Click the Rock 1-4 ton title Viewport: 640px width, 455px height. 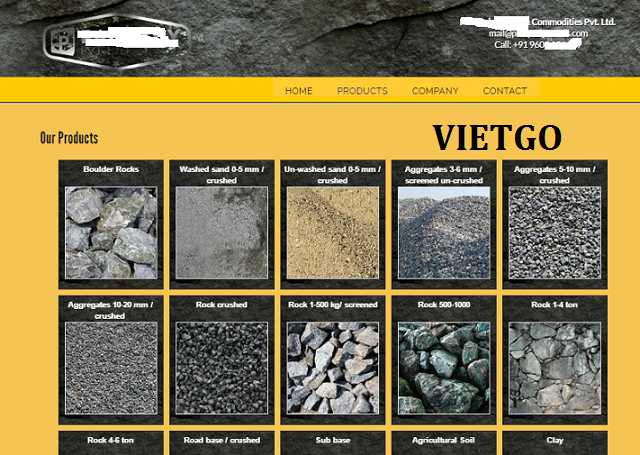click(555, 304)
